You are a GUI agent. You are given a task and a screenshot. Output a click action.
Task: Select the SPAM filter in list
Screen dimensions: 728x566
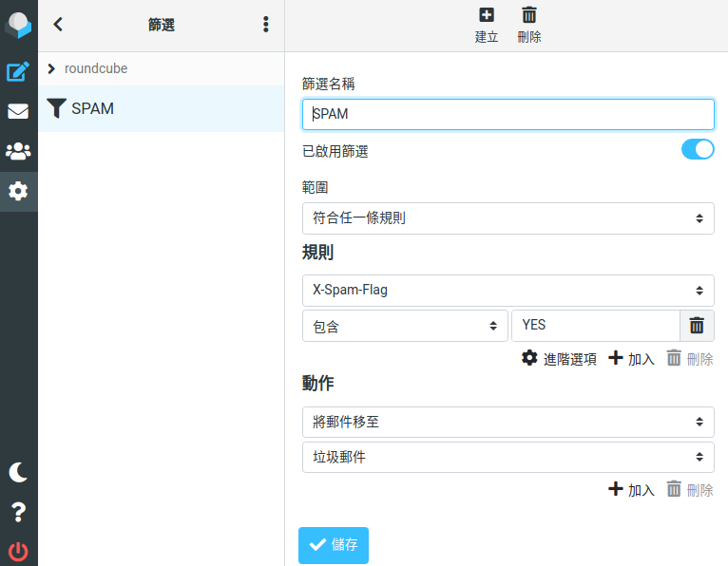coord(162,108)
